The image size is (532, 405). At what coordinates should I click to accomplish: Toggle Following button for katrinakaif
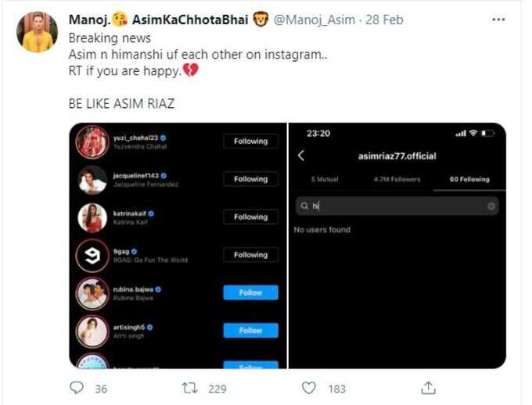[x=250, y=217]
